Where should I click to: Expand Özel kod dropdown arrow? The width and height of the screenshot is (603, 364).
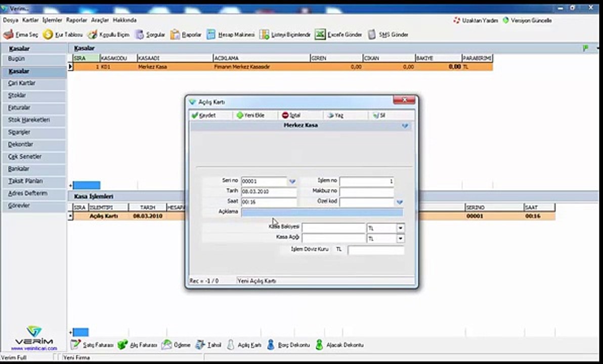(400, 202)
